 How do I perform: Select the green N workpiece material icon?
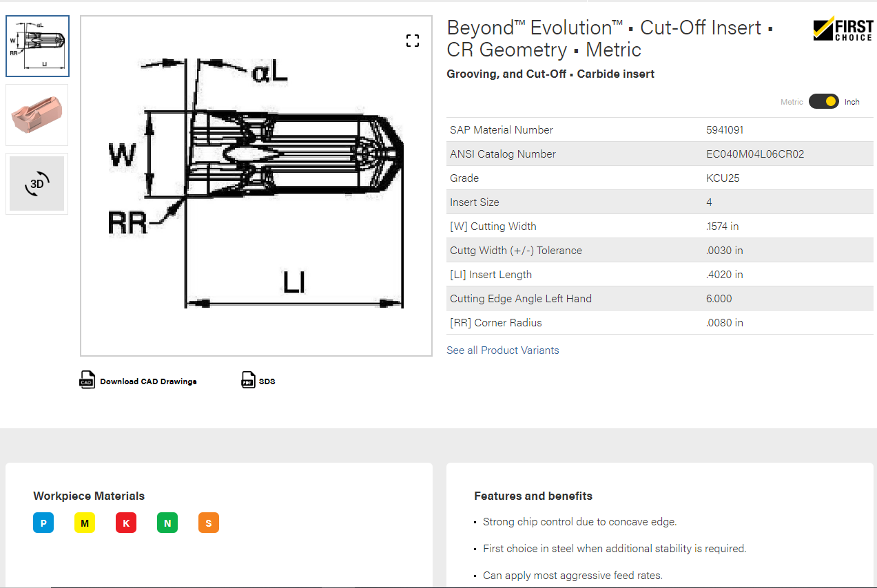(x=167, y=523)
